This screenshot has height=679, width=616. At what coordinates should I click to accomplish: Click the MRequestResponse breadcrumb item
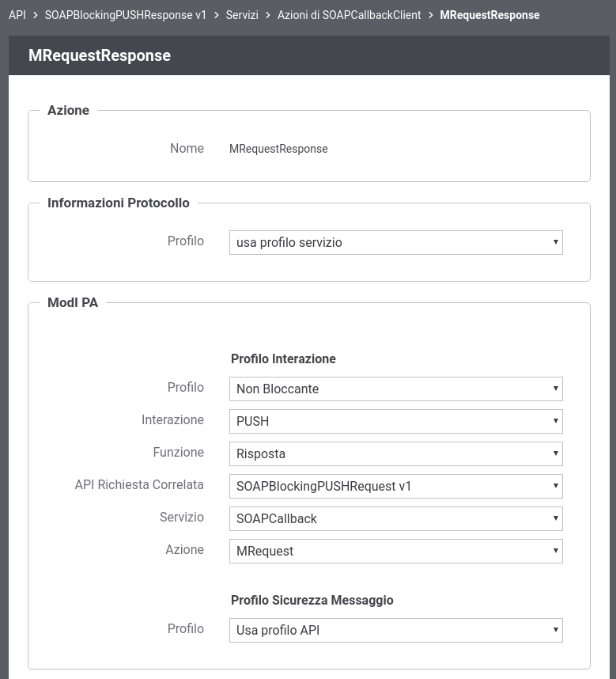click(489, 15)
